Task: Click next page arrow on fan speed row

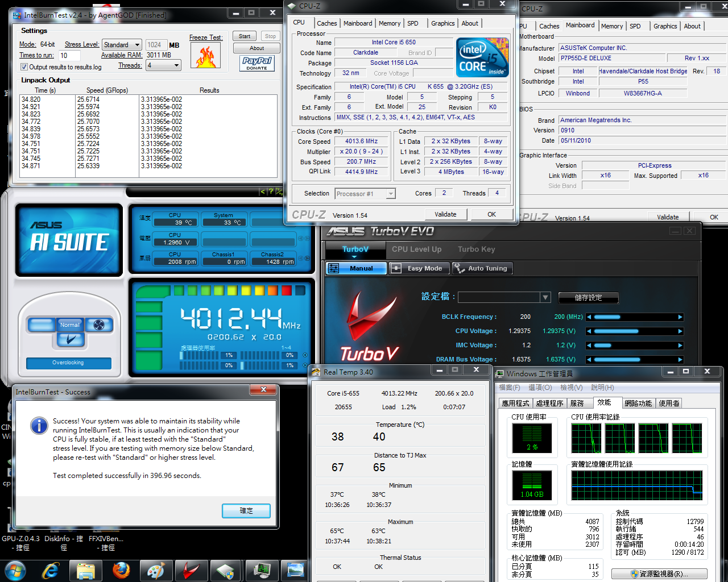Action: click(x=308, y=258)
